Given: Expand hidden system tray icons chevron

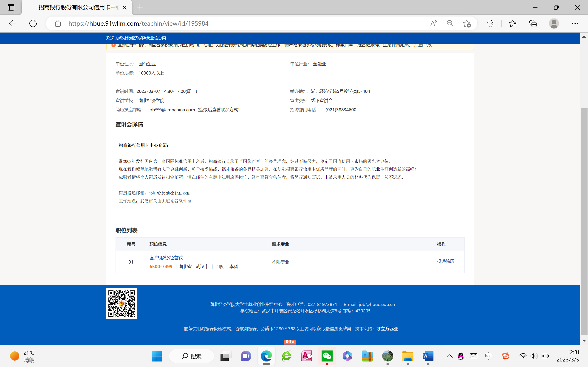Looking at the screenshot, I should click(449, 356).
